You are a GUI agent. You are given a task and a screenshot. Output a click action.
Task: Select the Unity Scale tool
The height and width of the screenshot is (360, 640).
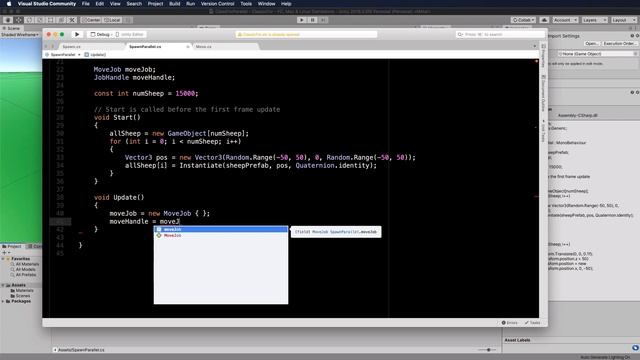point(40,20)
